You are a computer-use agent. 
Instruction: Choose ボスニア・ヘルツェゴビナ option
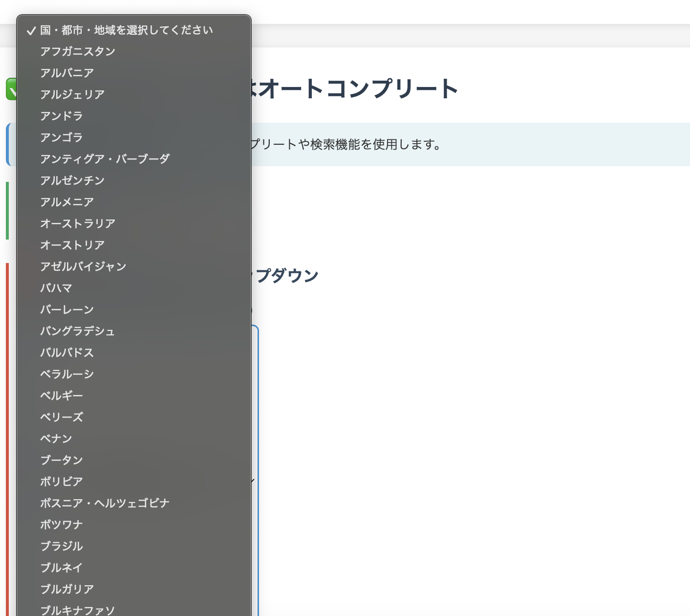point(134,504)
